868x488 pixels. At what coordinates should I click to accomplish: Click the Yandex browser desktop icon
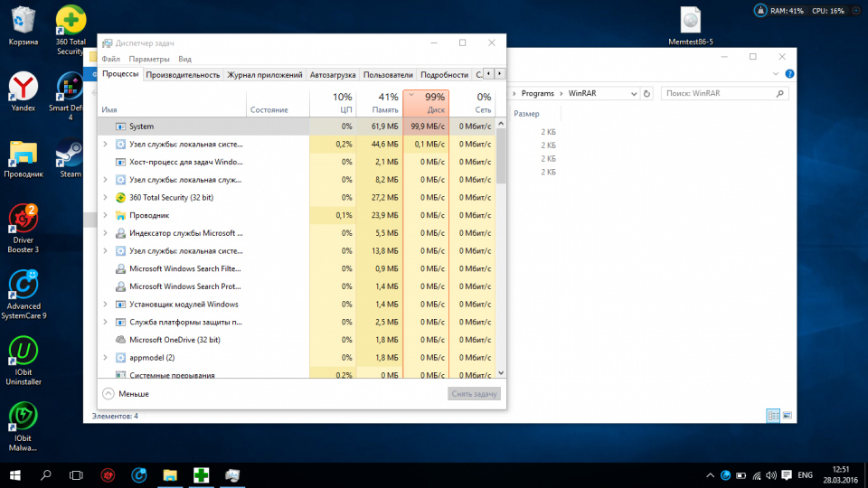(x=23, y=89)
